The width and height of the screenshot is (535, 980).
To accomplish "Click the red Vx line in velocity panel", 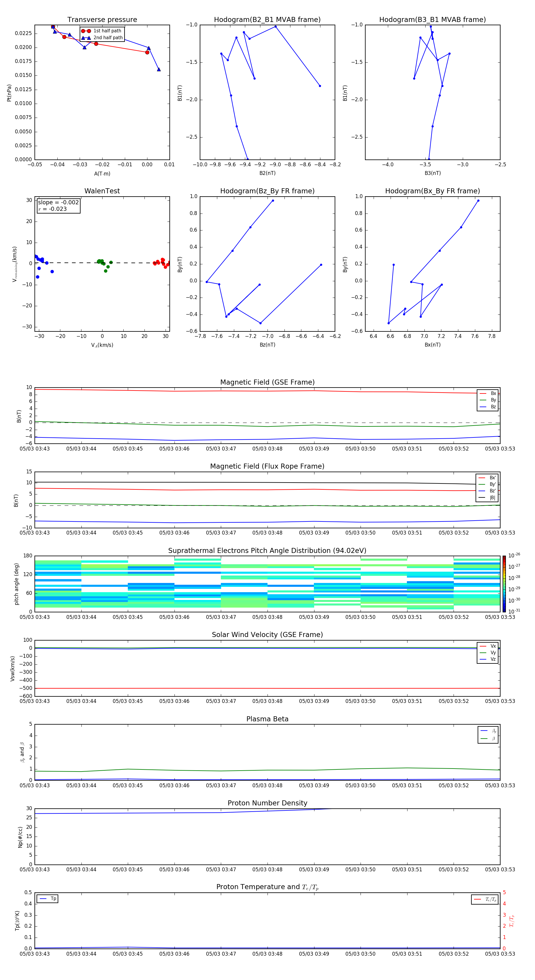I will click(x=267, y=688).
